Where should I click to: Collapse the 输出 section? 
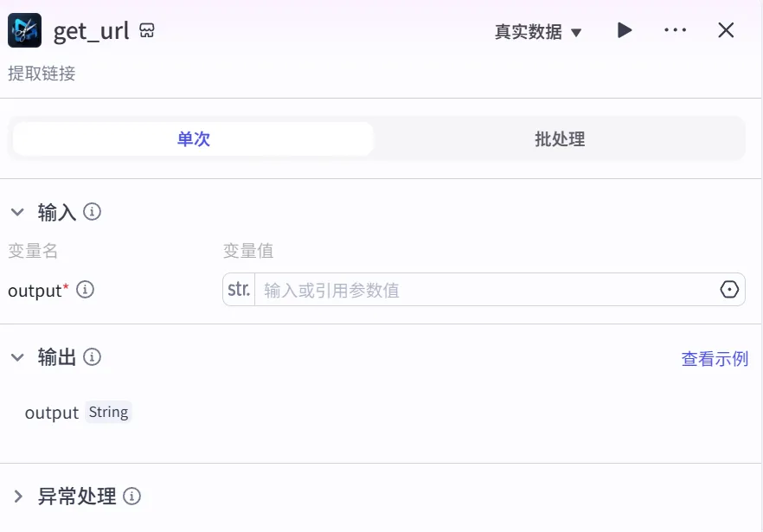coord(17,357)
